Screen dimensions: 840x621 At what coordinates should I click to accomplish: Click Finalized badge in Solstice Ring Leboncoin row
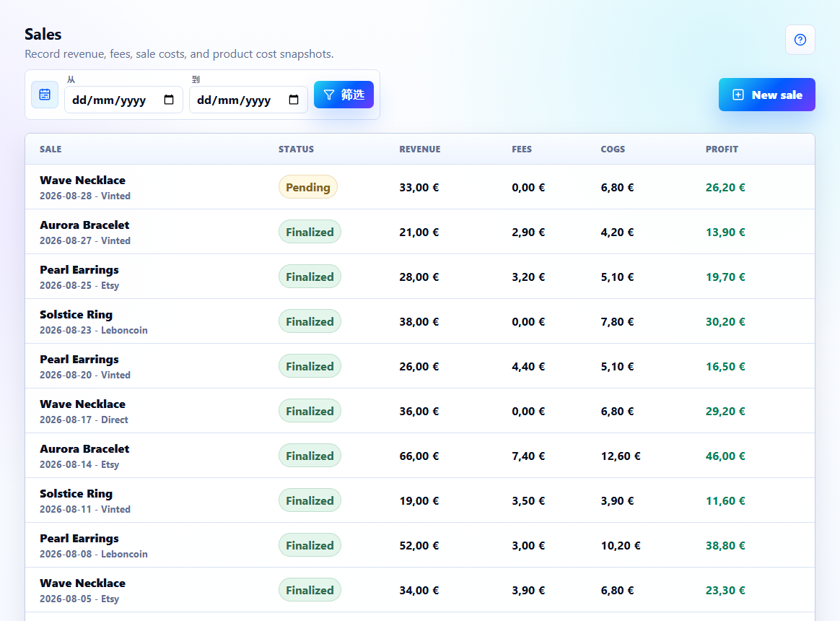pyautogui.click(x=310, y=321)
